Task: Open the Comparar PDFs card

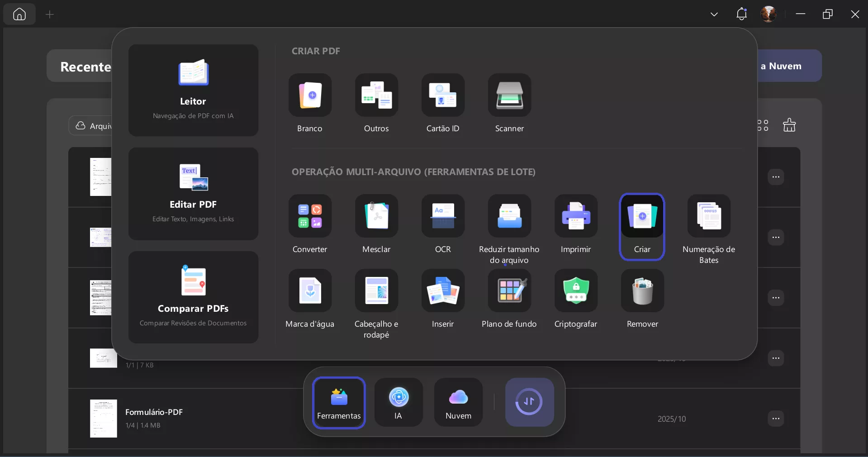Action: coord(193,297)
